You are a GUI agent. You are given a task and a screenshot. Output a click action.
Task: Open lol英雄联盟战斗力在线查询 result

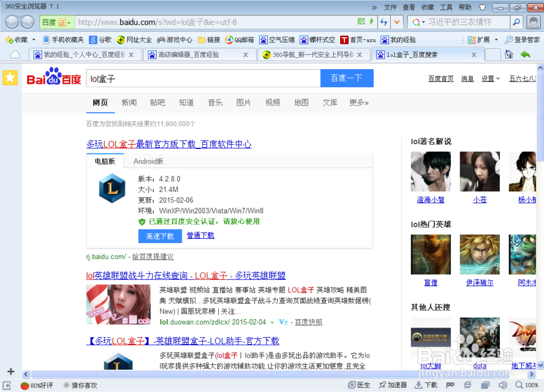pos(186,276)
